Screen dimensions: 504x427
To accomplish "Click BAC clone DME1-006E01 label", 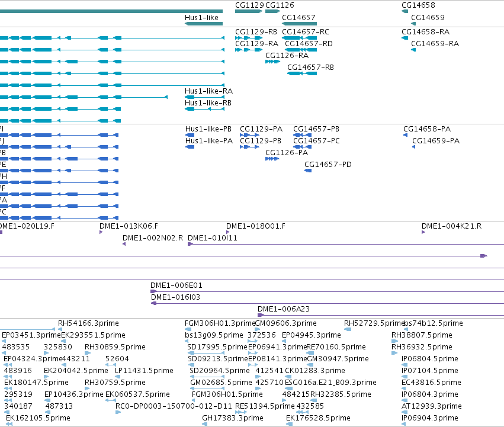I will pos(176,285).
